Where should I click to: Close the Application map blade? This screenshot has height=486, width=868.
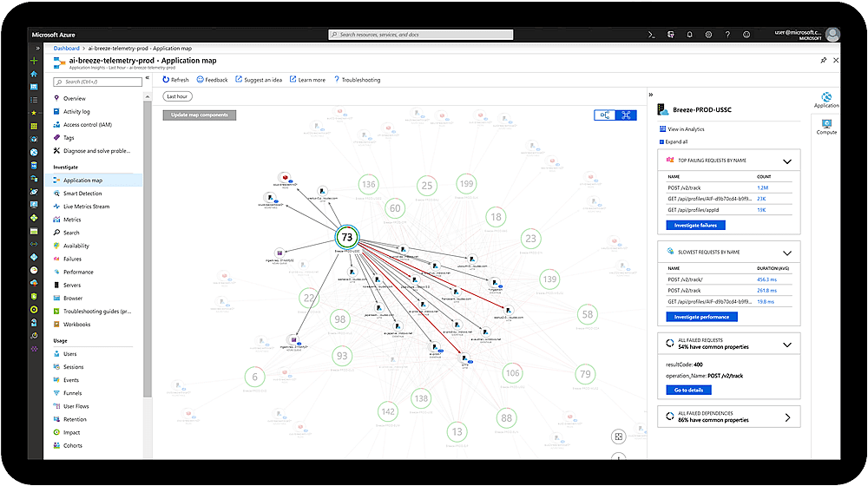[836, 61]
